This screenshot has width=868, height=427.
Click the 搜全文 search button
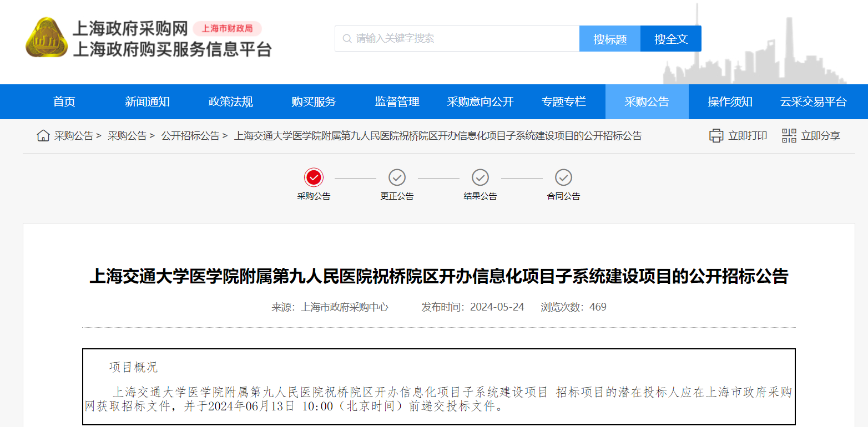(x=670, y=38)
